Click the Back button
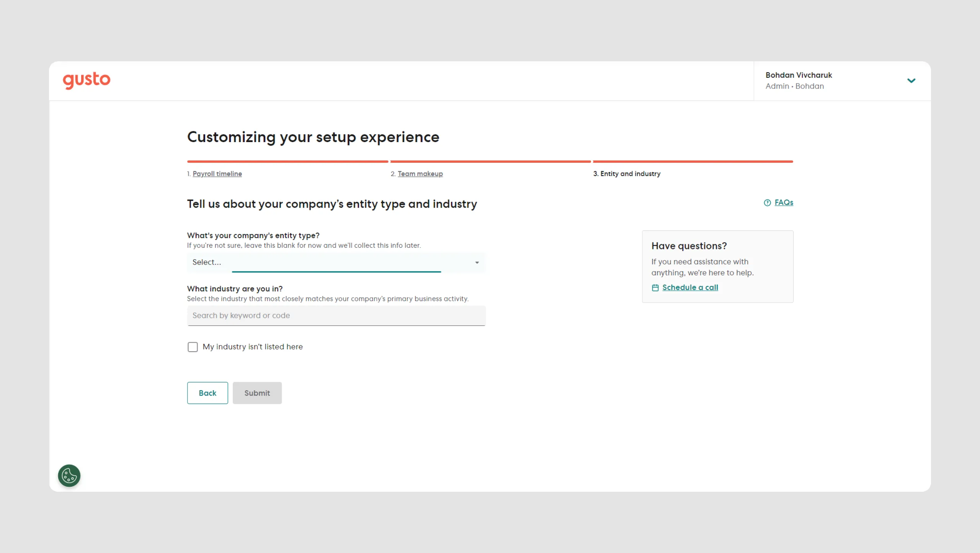 207,393
